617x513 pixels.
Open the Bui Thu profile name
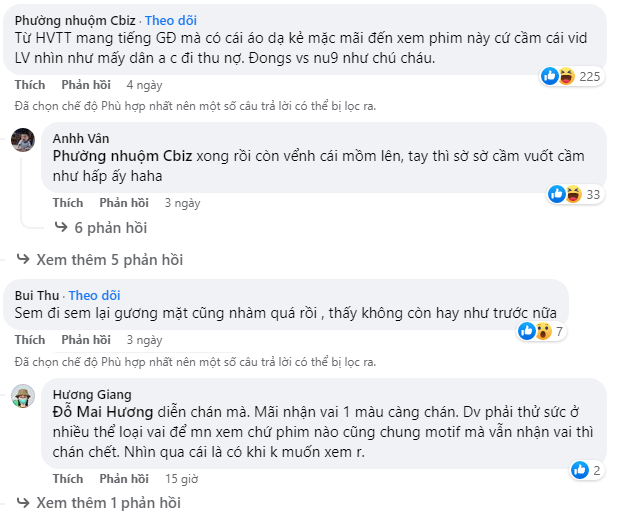[37, 295]
